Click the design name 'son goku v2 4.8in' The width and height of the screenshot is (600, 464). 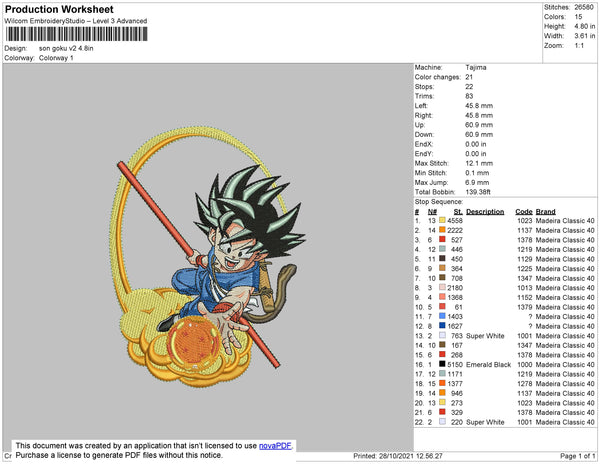pos(66,49)
